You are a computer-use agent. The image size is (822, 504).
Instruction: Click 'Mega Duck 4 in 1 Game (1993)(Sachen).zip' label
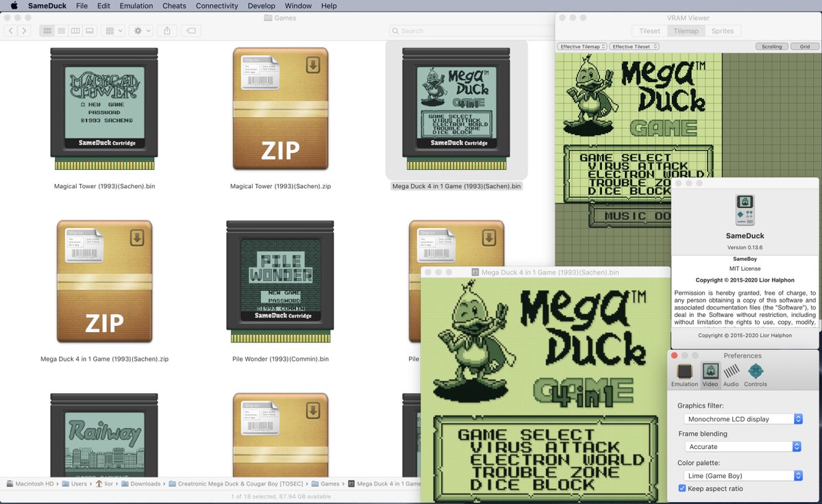104,359
